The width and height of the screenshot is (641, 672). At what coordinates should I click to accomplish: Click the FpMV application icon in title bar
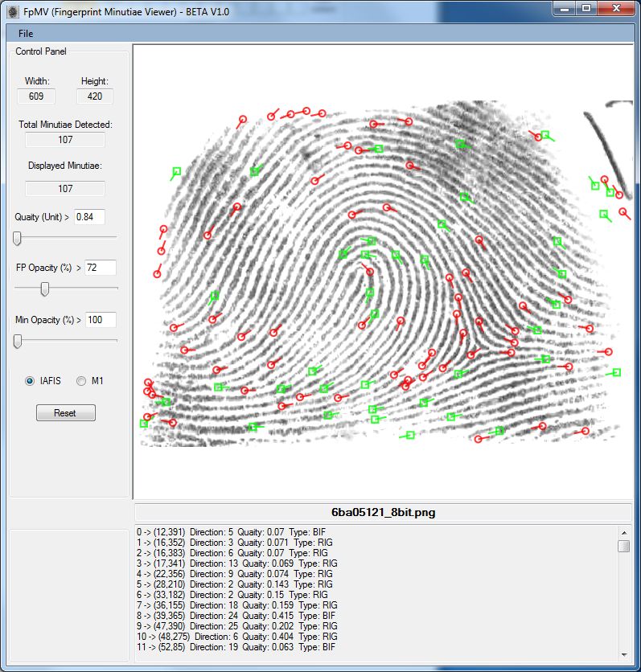pyautogui.click(x=13, y=13)
